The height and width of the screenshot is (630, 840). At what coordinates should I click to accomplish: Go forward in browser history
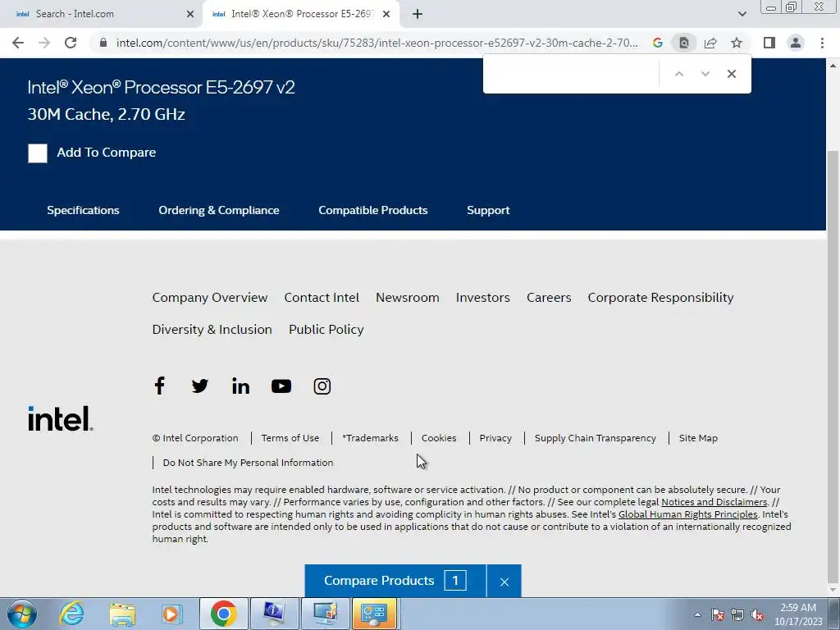point(44,43)
